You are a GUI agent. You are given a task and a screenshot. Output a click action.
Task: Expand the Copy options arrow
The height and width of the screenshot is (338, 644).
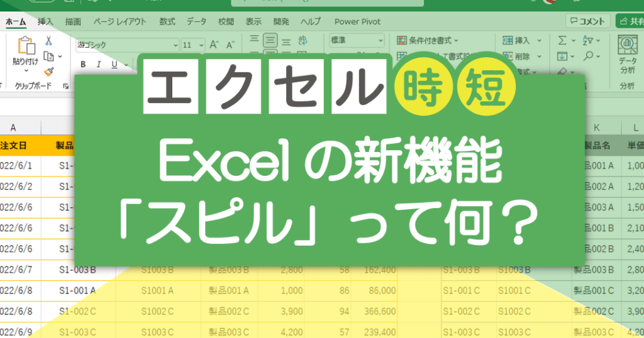(60, 57)
